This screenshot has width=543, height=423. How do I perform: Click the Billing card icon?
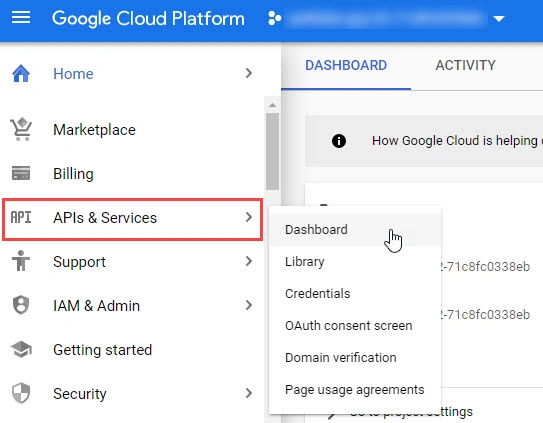click(x=21, y=173)
